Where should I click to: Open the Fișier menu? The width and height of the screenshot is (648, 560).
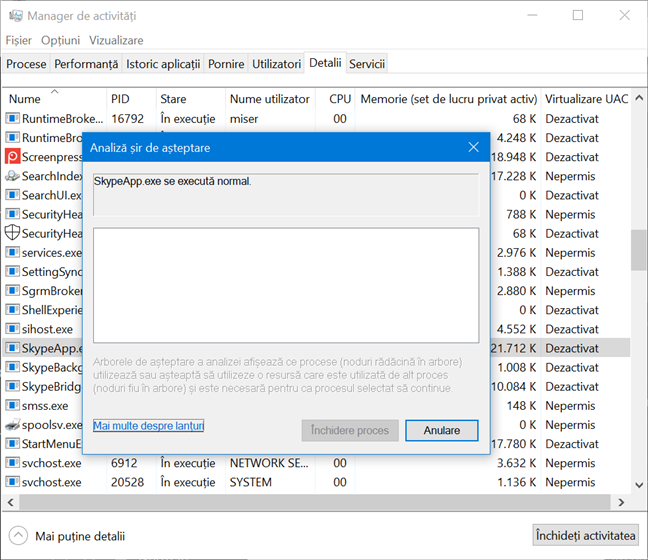[19, 41]
